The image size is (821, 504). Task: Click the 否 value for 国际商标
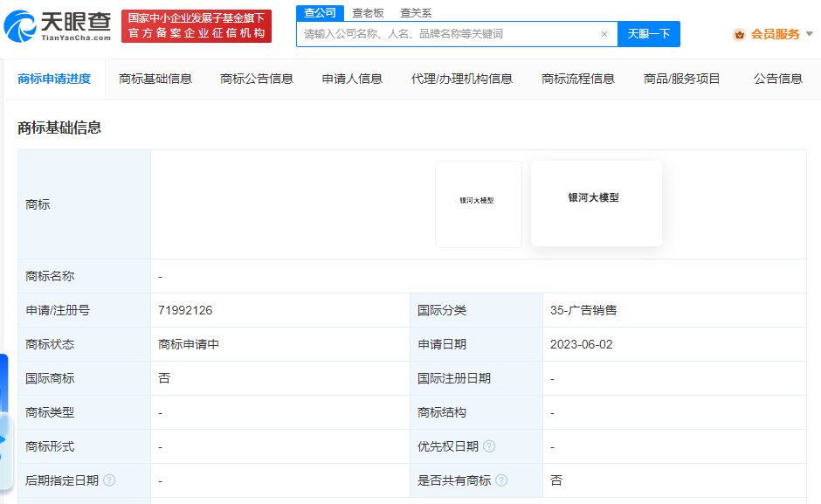(164, 379)
